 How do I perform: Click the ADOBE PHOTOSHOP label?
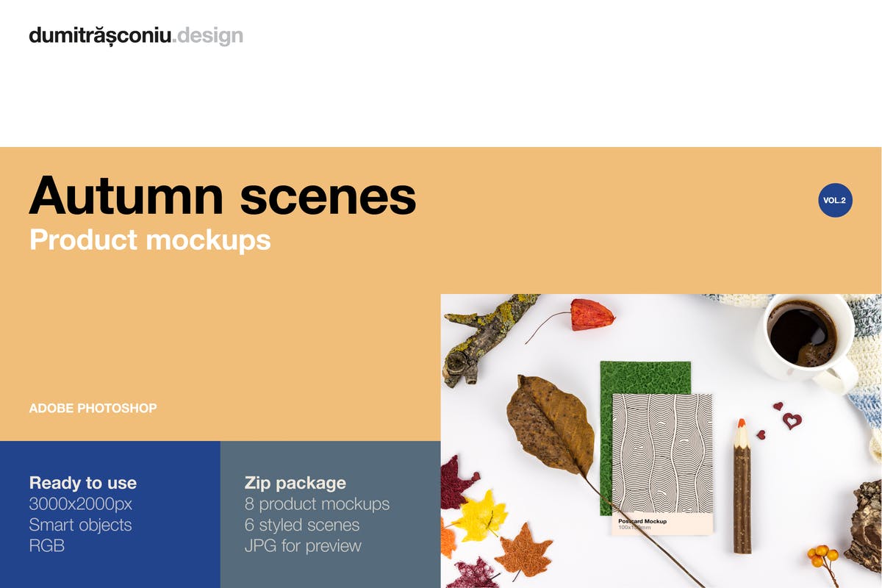tap(93, 407)
